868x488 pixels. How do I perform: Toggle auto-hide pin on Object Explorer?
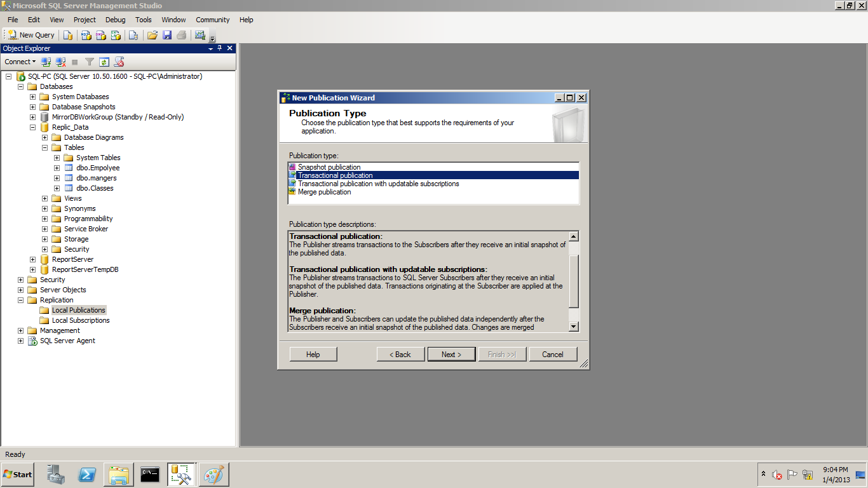coord(220,48)
